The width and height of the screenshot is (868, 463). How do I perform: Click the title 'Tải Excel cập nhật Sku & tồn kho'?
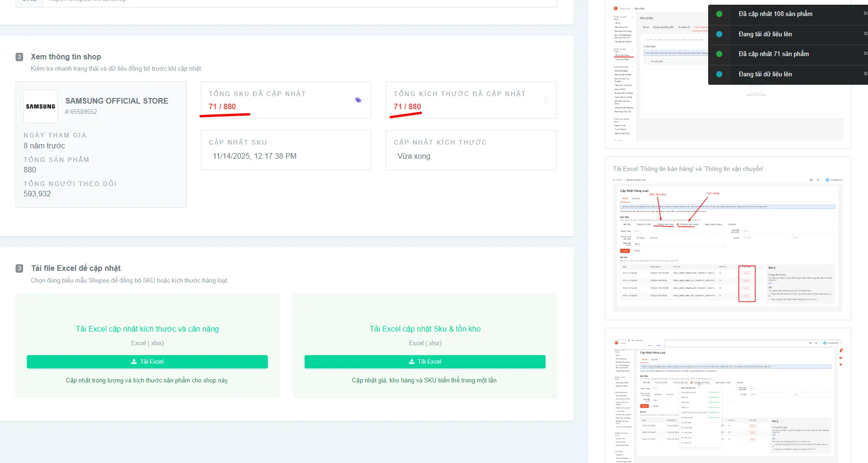click(425, 329)
